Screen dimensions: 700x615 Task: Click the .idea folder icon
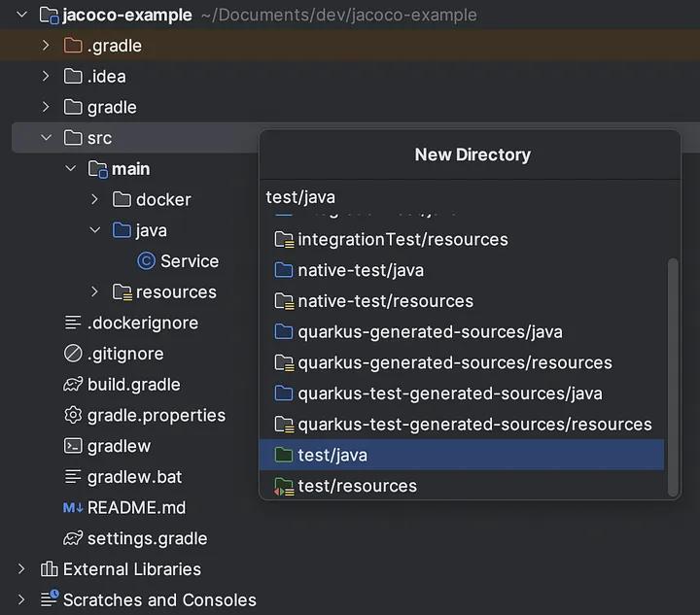point(73,76)
